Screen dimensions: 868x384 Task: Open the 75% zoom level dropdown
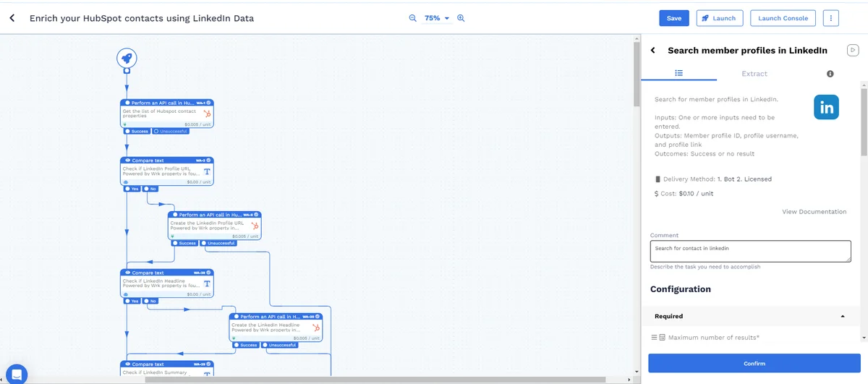[437, 18]
